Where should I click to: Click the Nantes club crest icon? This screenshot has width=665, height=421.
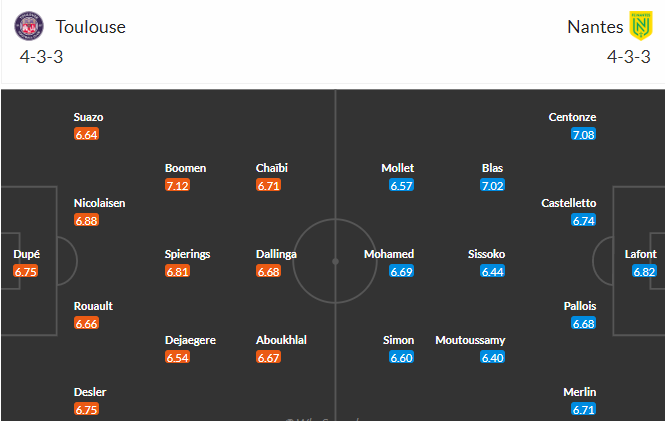(x=640, y=26)
